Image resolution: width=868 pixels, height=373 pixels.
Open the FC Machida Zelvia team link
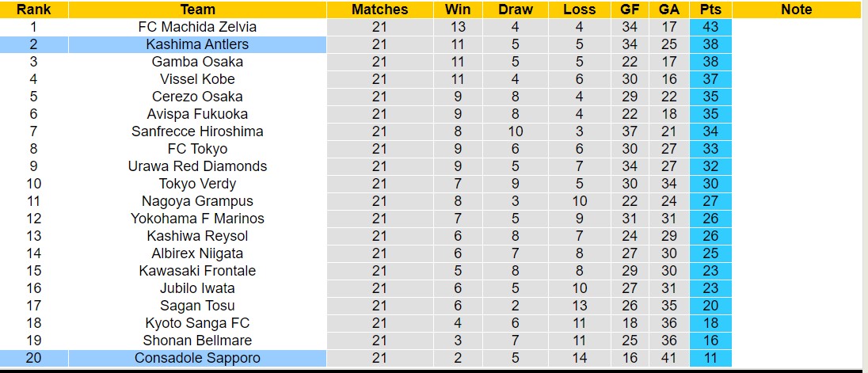tap(197, 27)
